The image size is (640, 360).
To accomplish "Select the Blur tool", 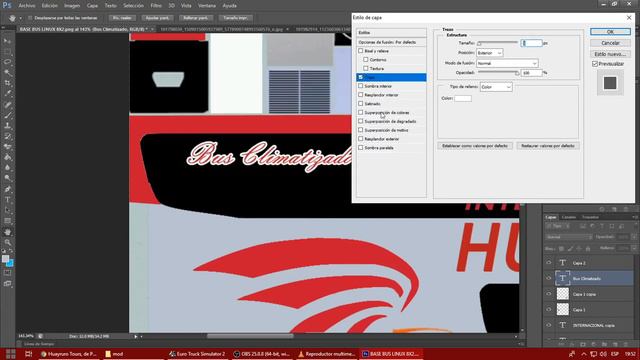I will (7, 168).
